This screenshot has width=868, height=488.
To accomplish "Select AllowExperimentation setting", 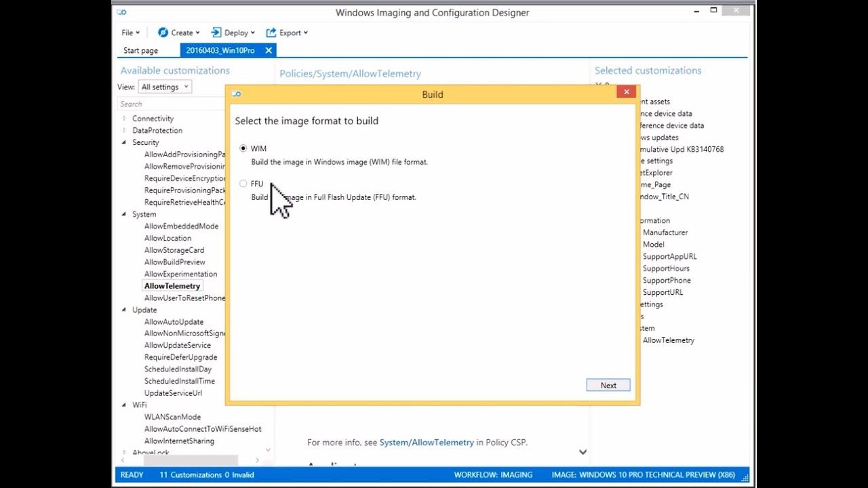I will [180, 274].
